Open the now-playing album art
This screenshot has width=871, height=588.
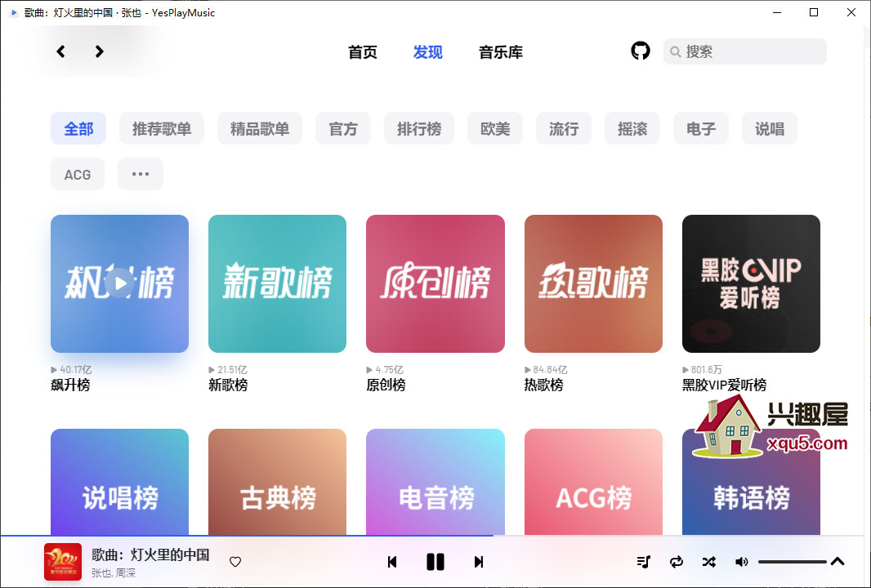[63, 562]
